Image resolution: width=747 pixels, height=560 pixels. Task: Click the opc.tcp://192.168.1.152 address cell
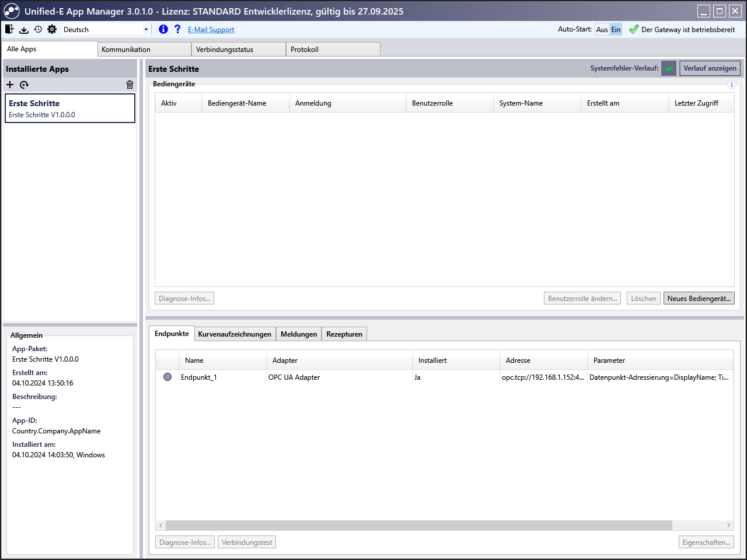[543, 377]
